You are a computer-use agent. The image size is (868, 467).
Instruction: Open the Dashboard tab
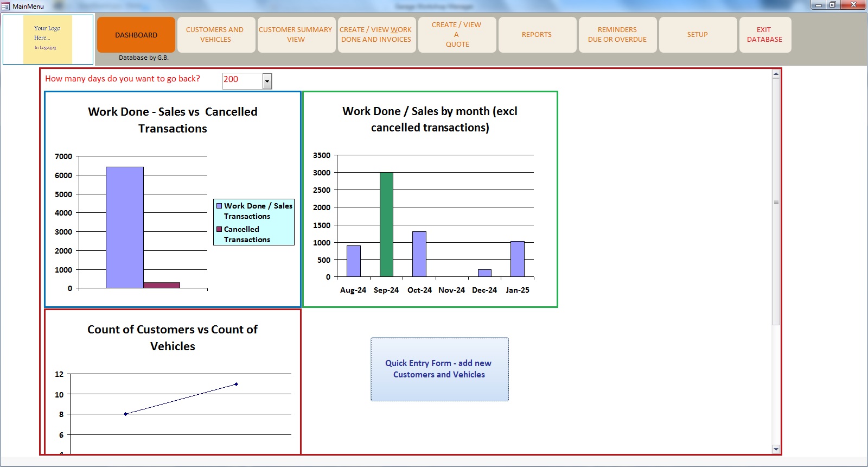(x=136, y=35)
